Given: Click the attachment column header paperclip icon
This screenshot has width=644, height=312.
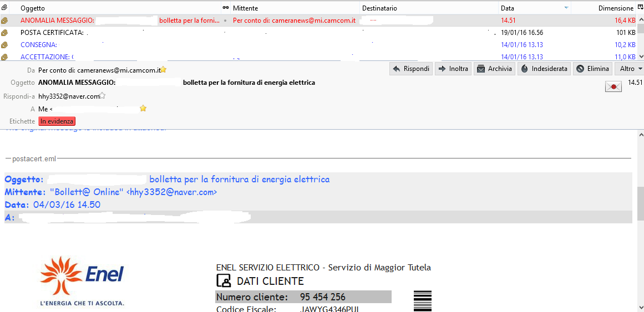Looking at the screenshot, I should pos(4,8).
